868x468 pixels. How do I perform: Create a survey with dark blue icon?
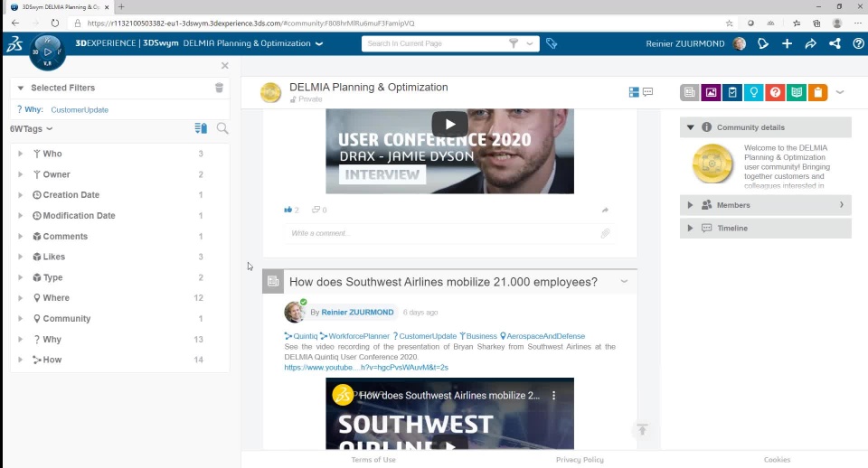click(x=732, y=92)
